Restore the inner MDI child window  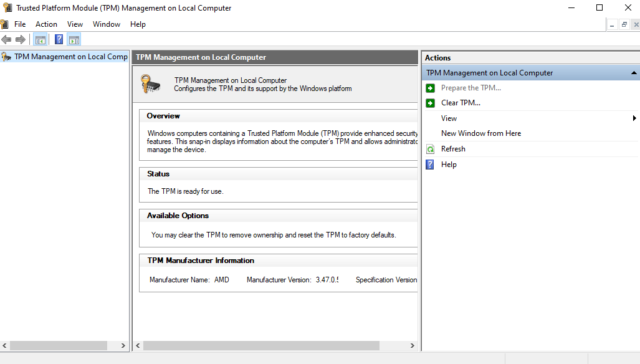click(624, 25)
